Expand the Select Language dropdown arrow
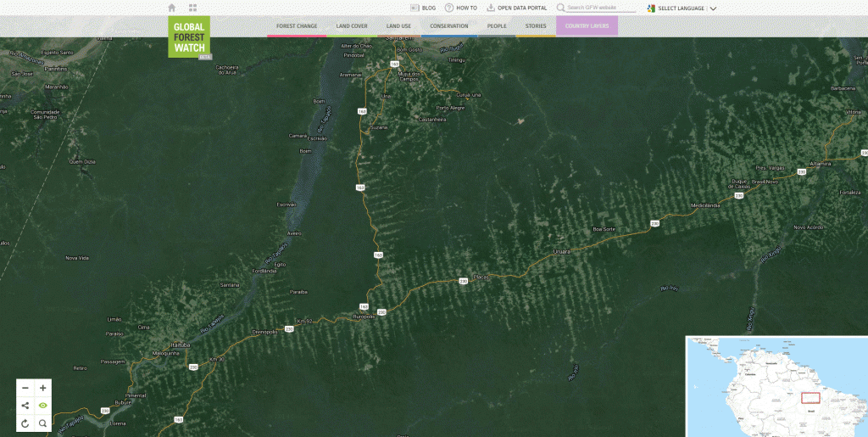This screenshot has width=868, height=437. click(x=713, y=8)
